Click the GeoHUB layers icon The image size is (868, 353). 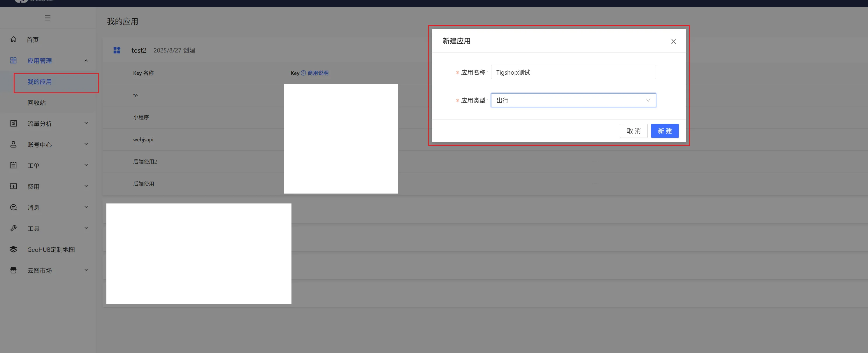(x=13, y=249)
